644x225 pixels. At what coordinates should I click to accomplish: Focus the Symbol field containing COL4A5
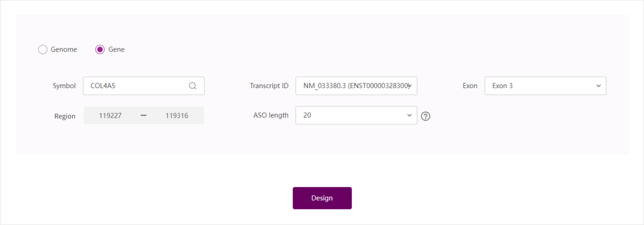[x=137, y=86]
